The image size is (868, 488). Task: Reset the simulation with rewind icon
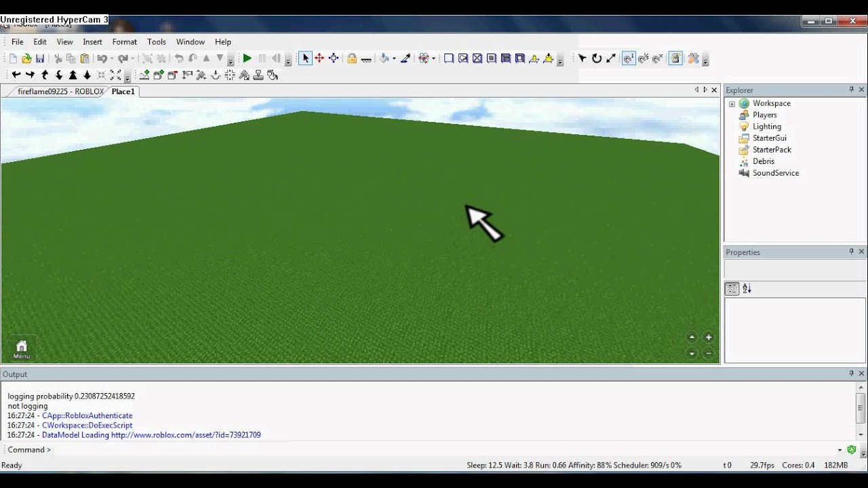coord(276,58)
